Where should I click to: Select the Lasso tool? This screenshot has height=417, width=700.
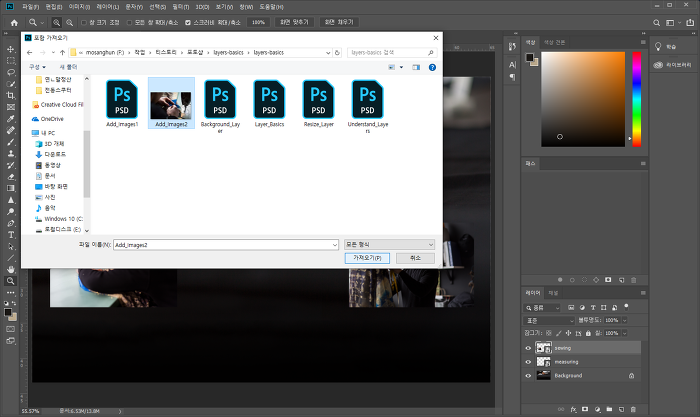click(11, 72)
